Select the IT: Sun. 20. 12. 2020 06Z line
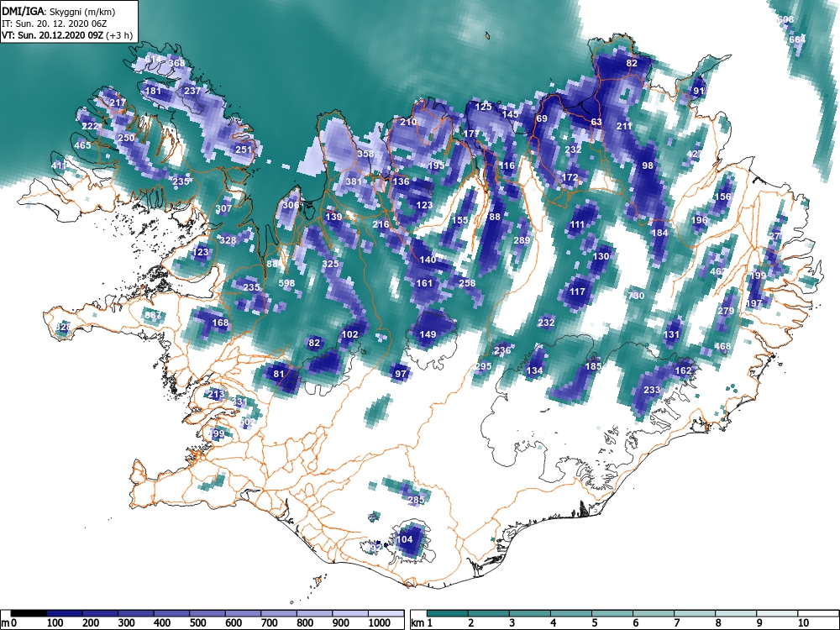 click(x=54, y=24)
